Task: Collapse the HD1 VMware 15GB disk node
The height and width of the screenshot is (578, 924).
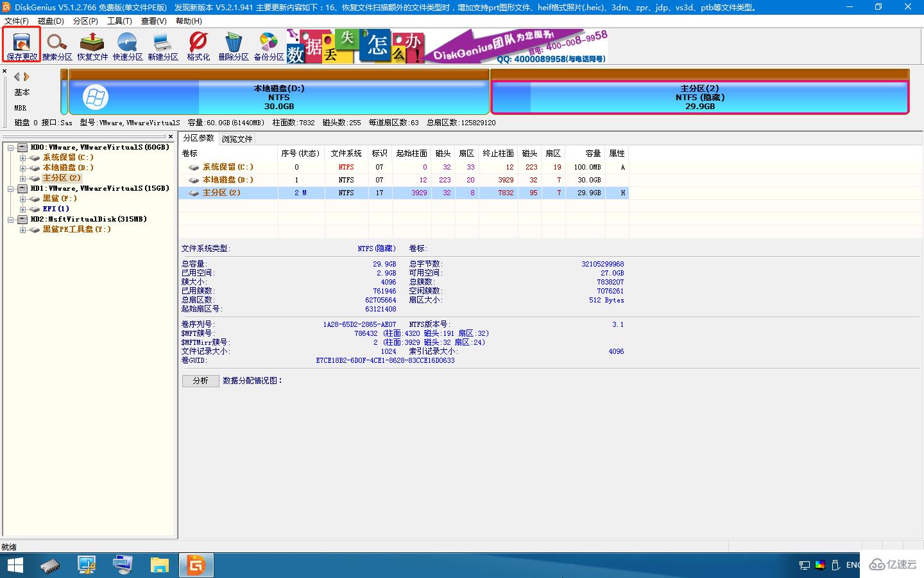Action: (x=11, y=189)
